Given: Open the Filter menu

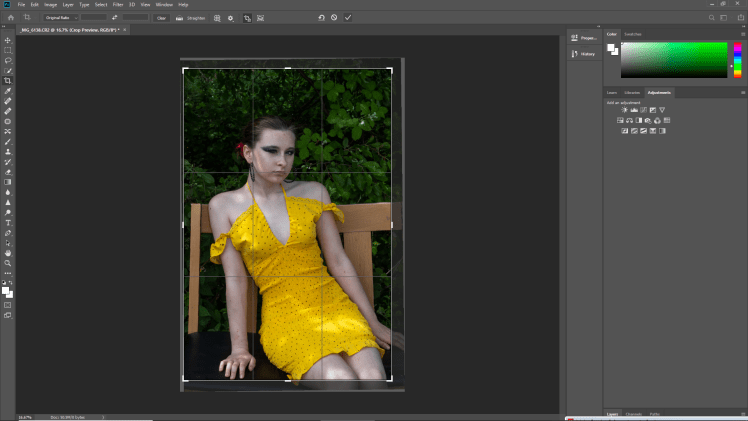Looking at the screenshot, I should (x=116, y=5).
